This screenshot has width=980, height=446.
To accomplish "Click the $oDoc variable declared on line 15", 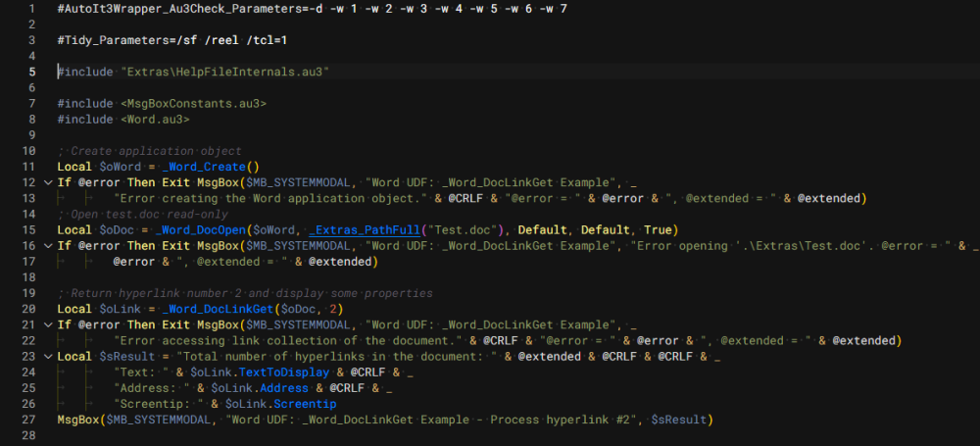I will [x=117, y=230].
